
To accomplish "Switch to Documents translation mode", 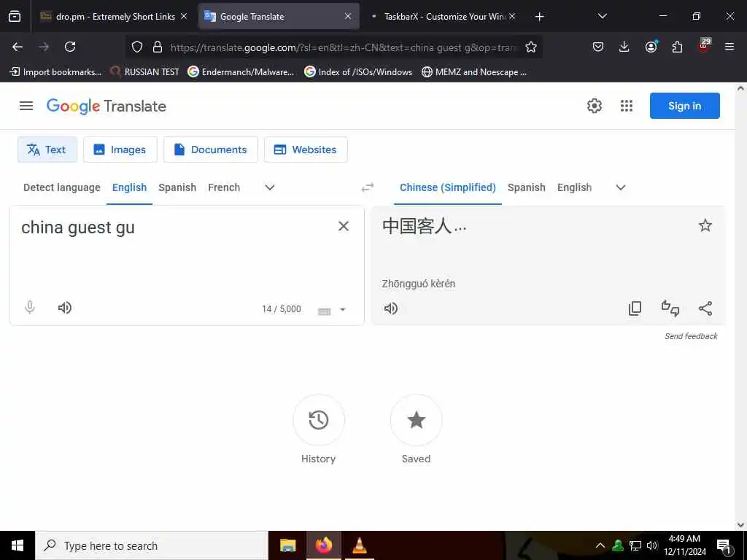I will (x=211, y=149).
